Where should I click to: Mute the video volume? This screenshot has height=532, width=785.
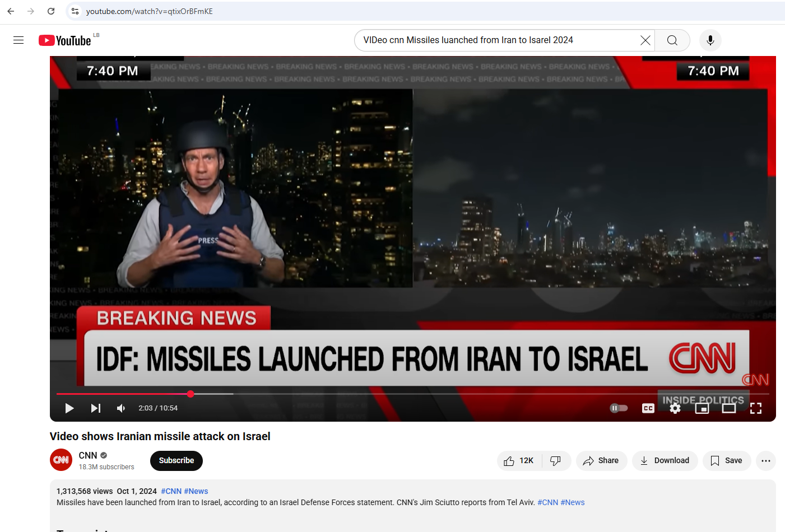(x=121, y=408)
